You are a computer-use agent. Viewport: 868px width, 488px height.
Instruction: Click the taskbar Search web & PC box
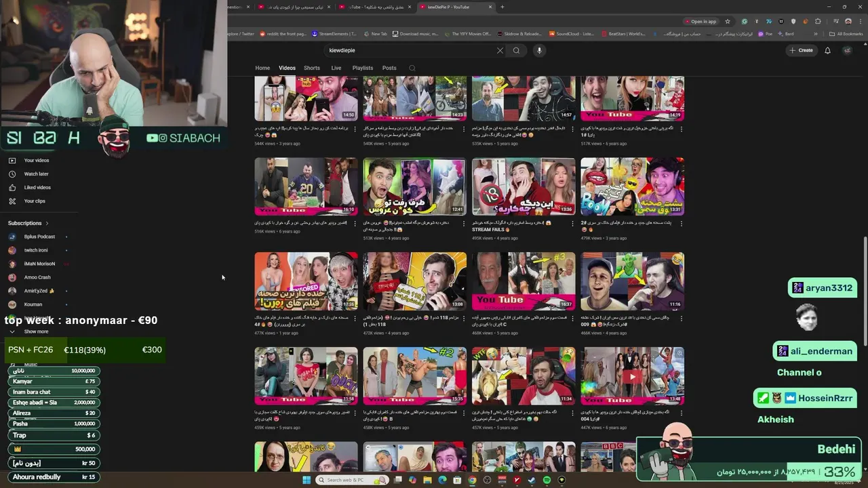click(353, 480)
